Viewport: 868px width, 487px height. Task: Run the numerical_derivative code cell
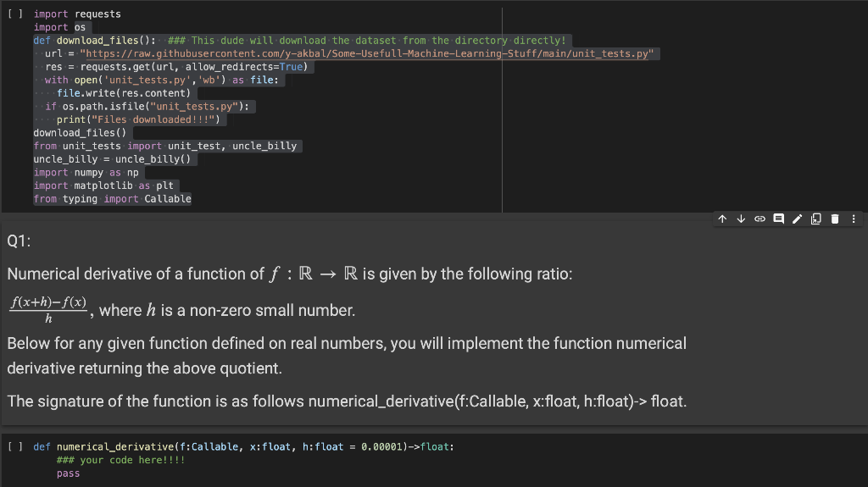point(15,446)
